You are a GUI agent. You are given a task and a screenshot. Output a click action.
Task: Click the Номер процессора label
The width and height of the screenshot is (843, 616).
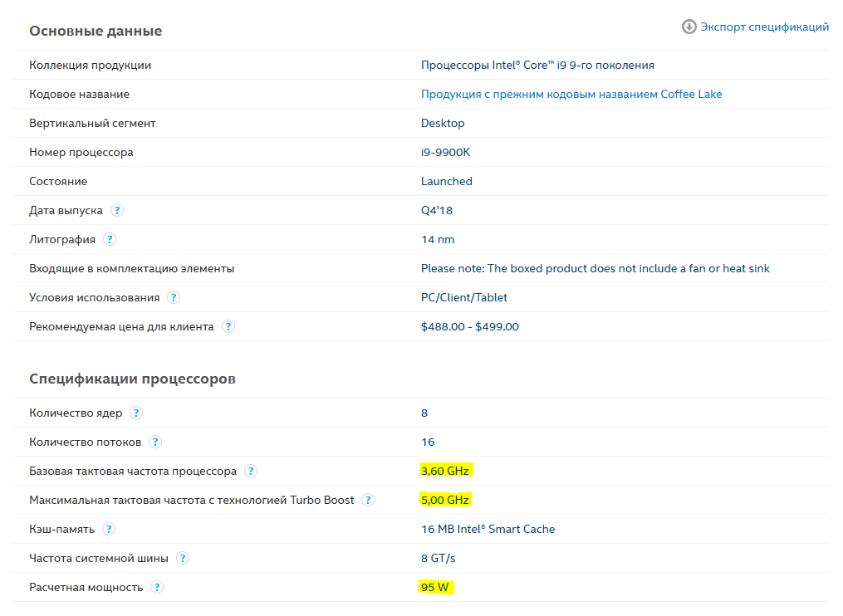[81, 152]
